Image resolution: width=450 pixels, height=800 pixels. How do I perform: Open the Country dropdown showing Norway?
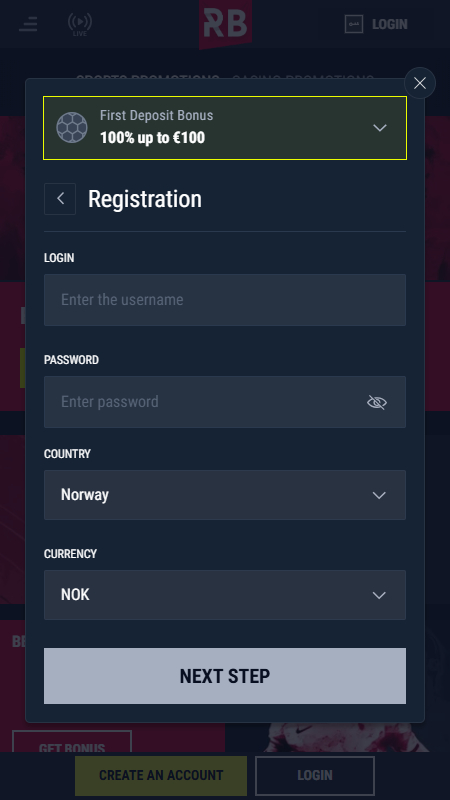coord(225,495)
